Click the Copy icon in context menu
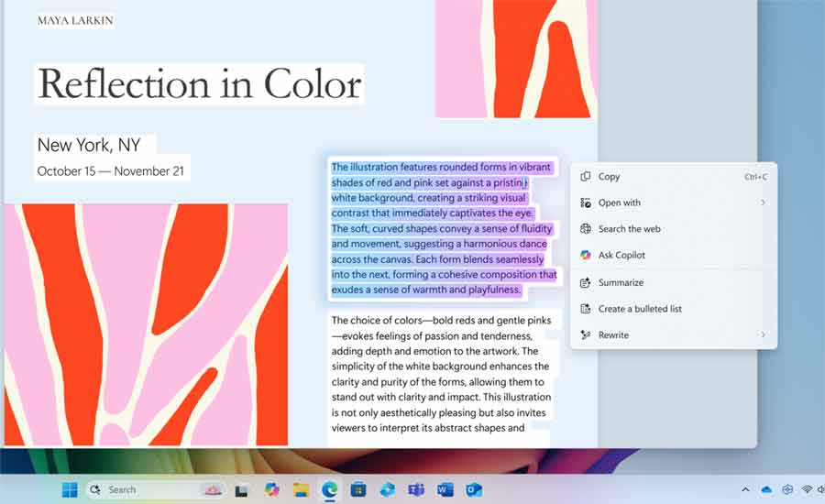The height and width of the screenshot is (504, 825). pos(585,177)
